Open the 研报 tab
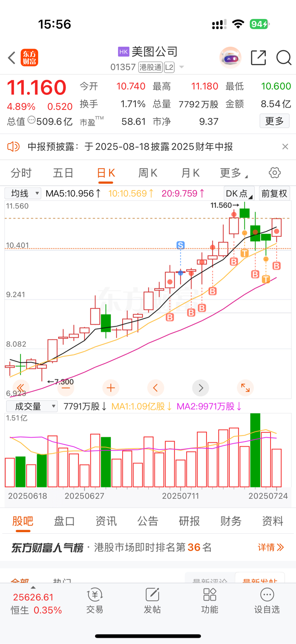The width and height of the screenshot is (296, 644). coord(189,521)
